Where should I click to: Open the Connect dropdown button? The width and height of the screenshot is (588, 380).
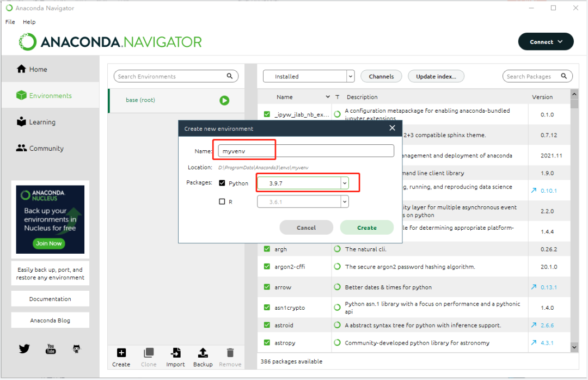click(x=546, y=42)
